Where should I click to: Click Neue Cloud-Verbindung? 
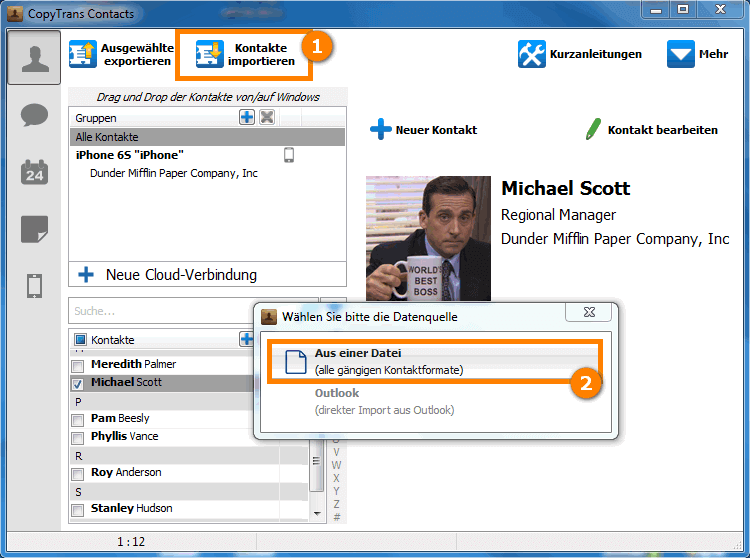tap(207, 274)
